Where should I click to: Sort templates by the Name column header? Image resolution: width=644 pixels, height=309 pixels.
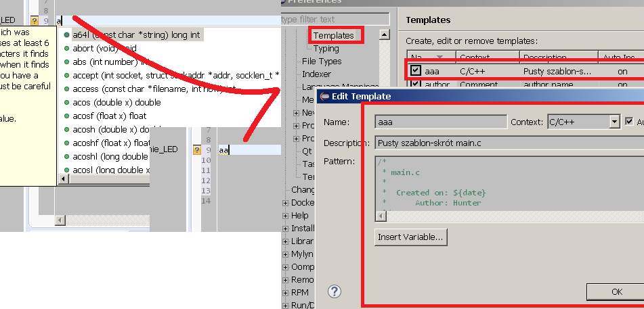[431, 57]
